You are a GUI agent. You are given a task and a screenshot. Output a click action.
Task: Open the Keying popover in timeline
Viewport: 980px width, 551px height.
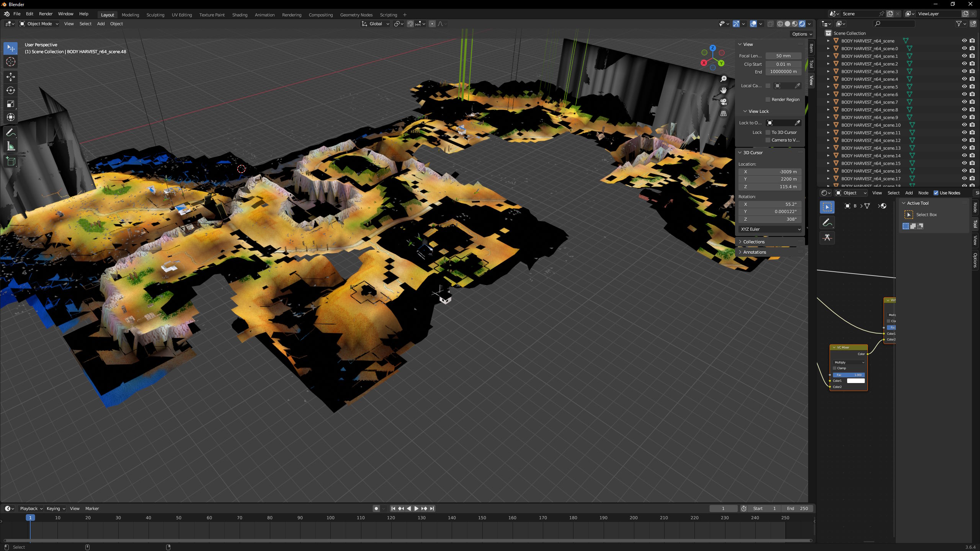(56, 509)
